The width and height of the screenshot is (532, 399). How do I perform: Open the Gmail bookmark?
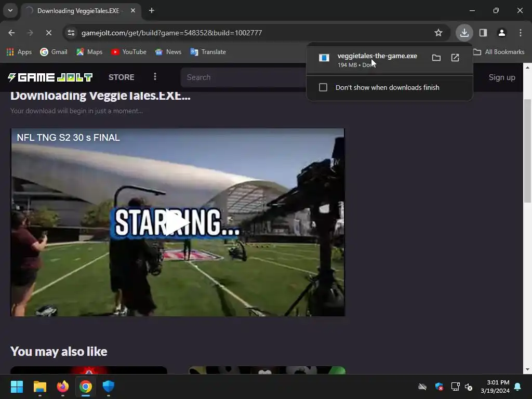coord(54,52)
